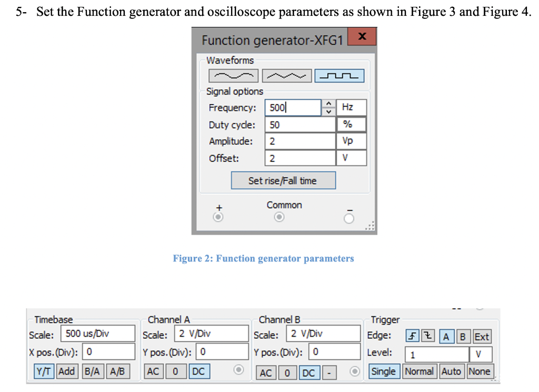539x392 pixels.
Task: Activate Single trigger mode
Action: tap(384, 371)
